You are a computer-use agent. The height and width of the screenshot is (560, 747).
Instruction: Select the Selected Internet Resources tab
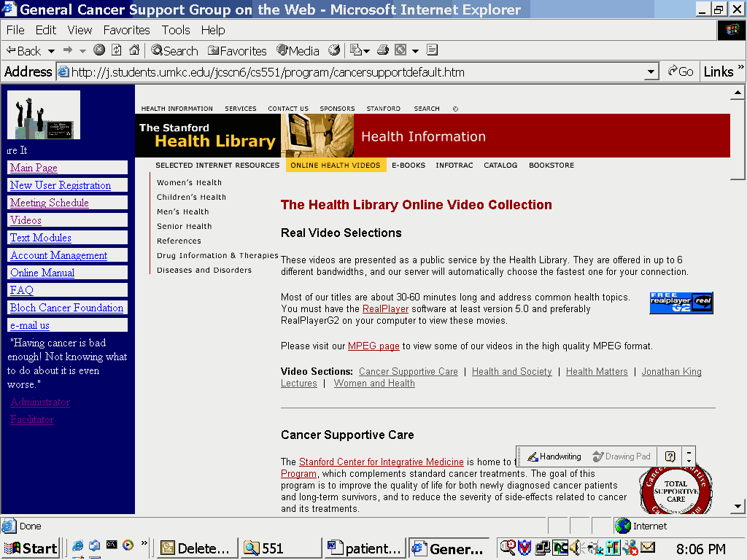pyautogui.click(x=217, y=166)
